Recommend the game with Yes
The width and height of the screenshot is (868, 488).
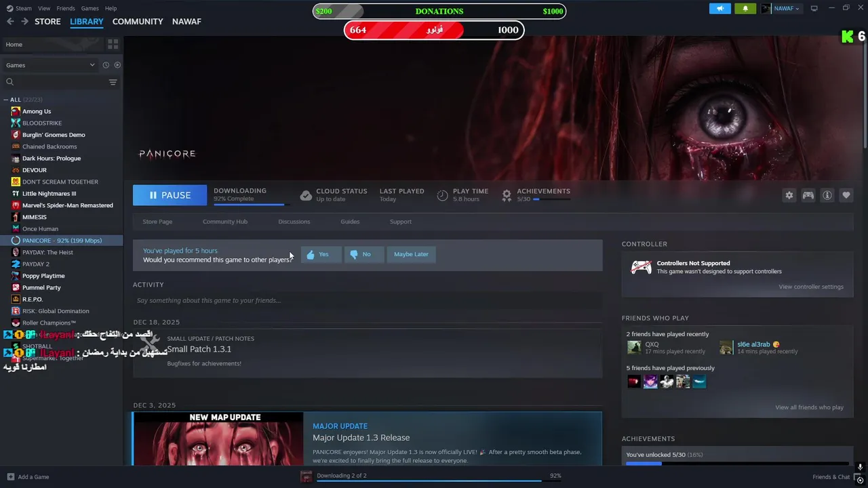[x=321, y=254]
